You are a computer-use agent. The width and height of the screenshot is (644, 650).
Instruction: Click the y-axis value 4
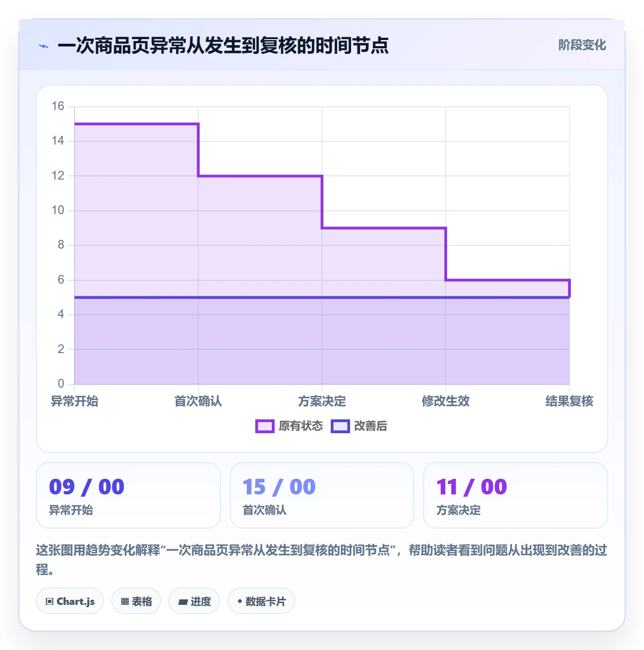tap(61, 314)
